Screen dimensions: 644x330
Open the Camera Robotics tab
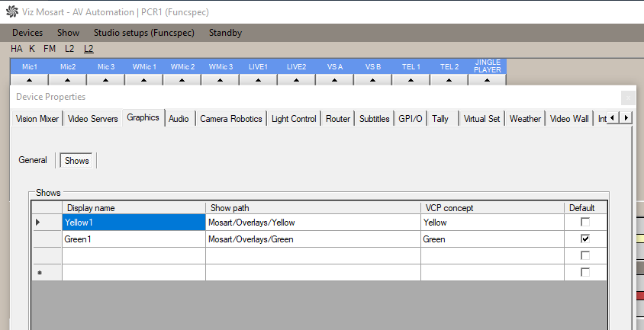(230, 119)
